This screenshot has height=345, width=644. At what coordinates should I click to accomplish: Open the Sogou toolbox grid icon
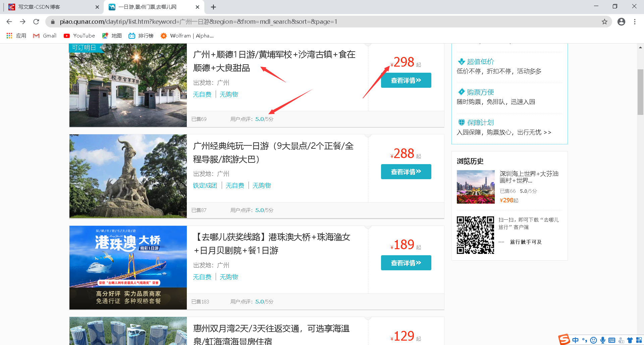(x=639, y=340)
